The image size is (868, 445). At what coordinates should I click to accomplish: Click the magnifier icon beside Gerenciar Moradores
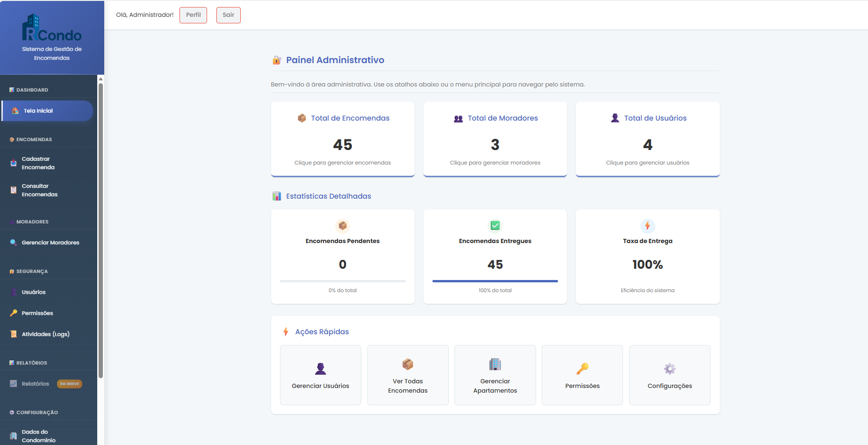14,242
